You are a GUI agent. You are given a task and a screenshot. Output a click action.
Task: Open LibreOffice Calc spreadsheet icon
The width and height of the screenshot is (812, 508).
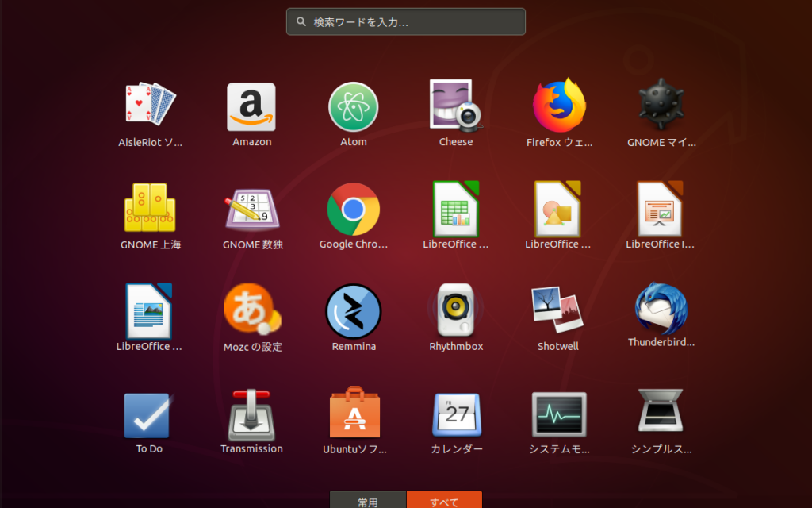pyautogui.click(x=455, y=209)
